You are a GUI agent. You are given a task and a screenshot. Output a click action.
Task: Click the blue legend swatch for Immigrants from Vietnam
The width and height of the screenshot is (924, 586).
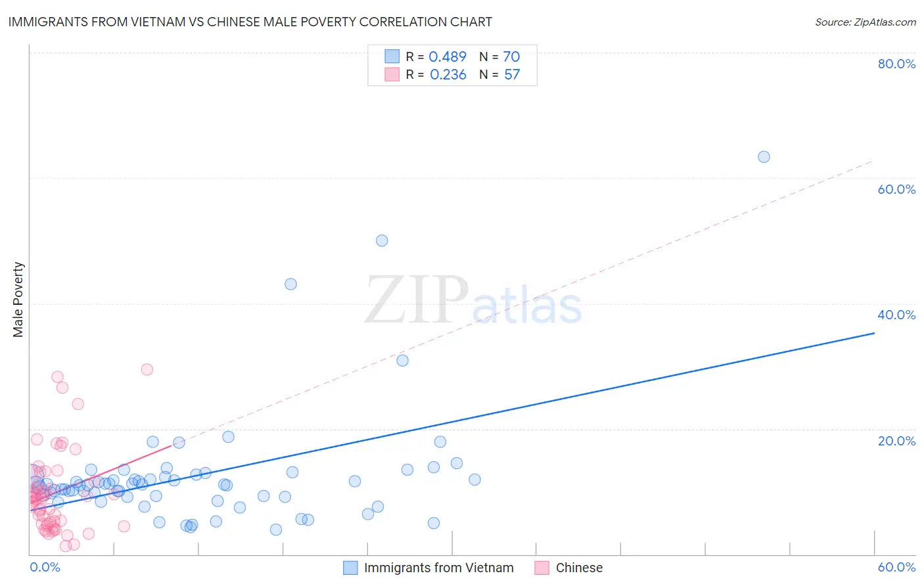[351, 568]
